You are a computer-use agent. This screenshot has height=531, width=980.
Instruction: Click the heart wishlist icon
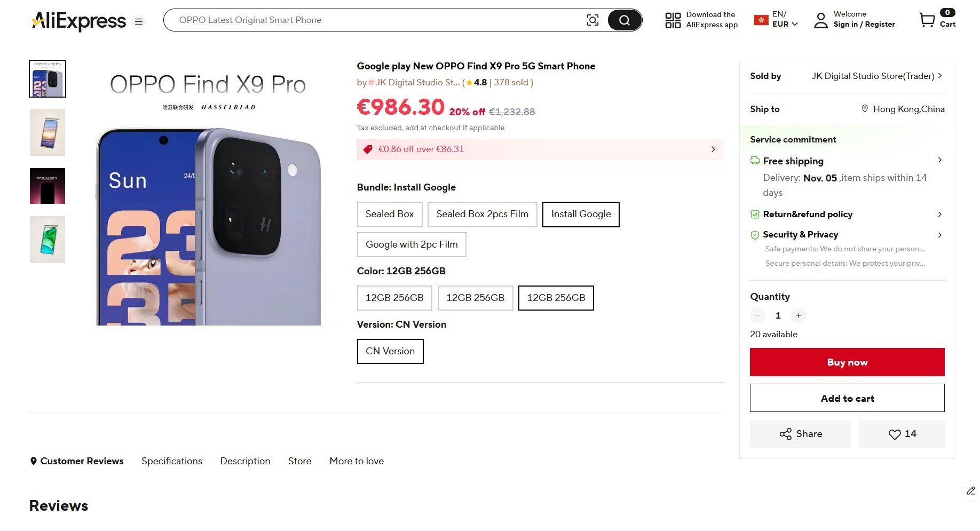(895, 434)
